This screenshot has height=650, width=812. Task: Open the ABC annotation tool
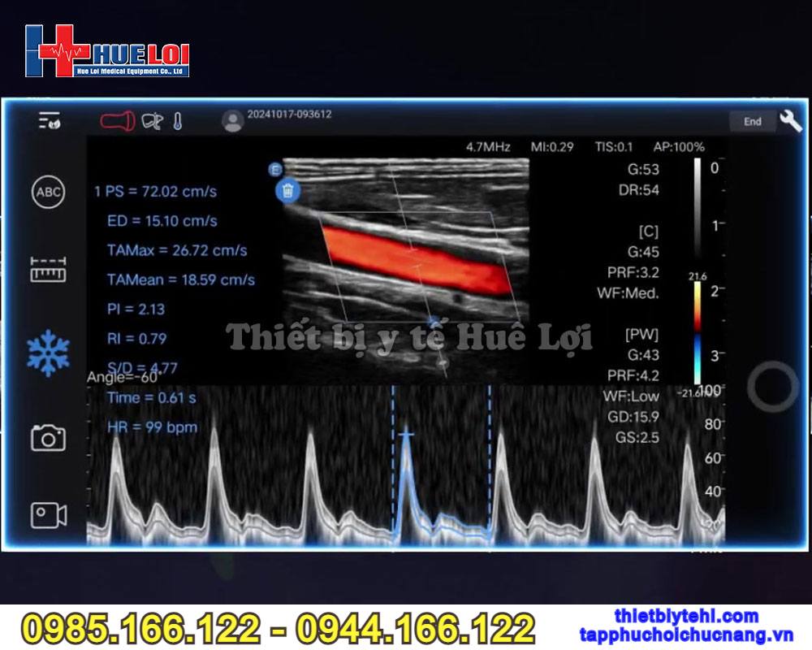pos(48,193)
